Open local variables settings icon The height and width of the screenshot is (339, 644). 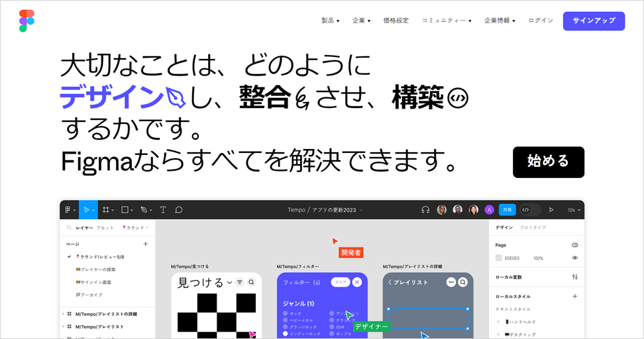(575, 277)
